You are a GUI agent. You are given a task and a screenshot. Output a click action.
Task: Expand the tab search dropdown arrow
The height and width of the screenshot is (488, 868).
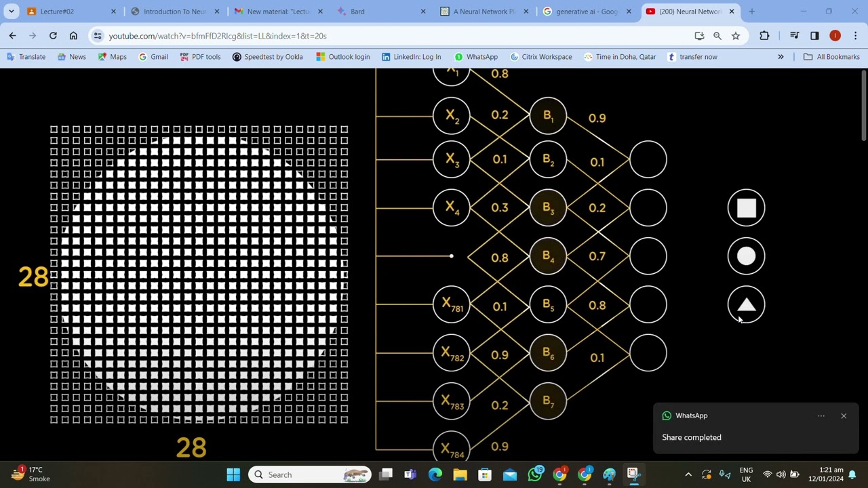point(12,12)
